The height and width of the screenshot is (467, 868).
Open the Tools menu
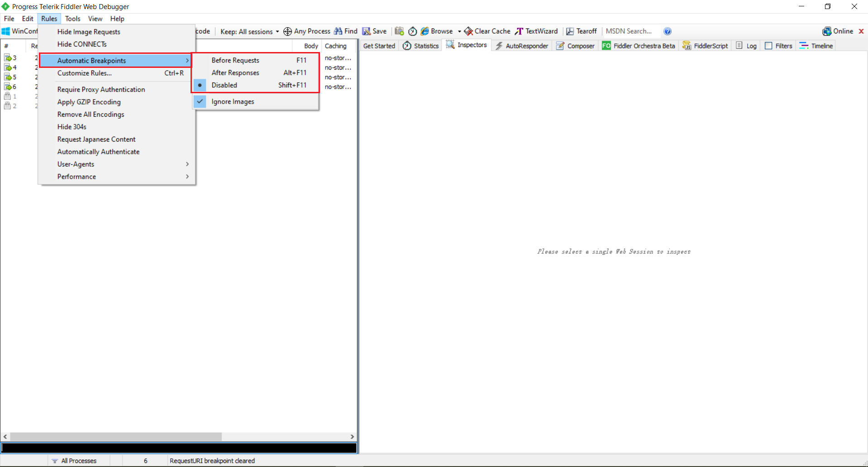[72, 19]
